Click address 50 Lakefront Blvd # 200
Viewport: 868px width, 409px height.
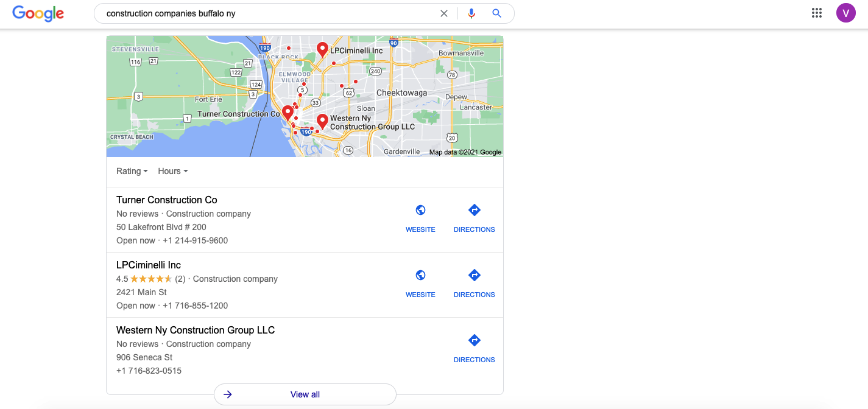[161, 227]
